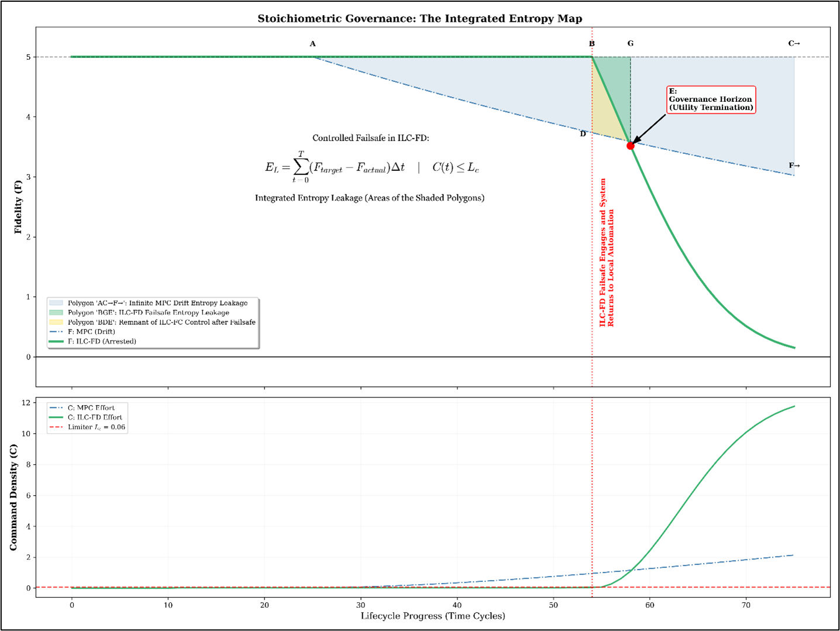
Task: Click the green swatch for Polygon 'BGE' legend
Action: [56, 313]
